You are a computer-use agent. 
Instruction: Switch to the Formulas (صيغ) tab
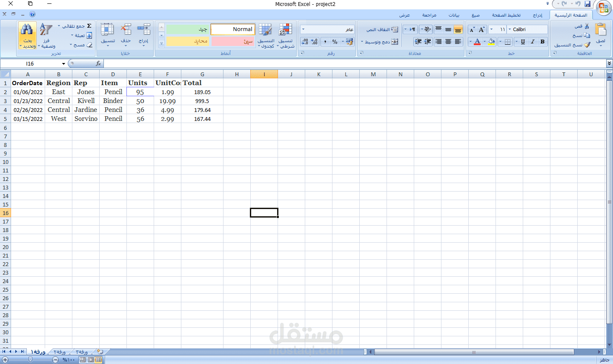click(x=476, y=15)
